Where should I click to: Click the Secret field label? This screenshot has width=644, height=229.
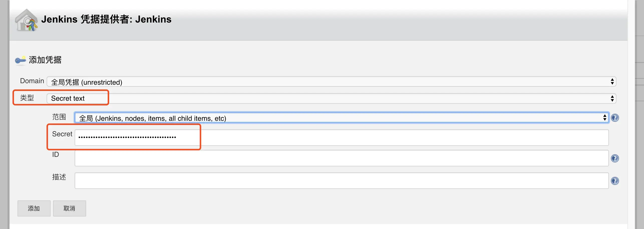pos(62,134)
